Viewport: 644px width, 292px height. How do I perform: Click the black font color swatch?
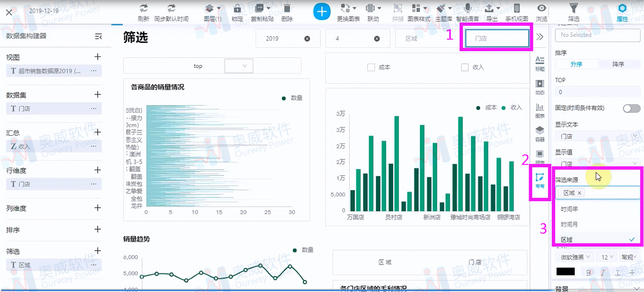pos(565,272)
